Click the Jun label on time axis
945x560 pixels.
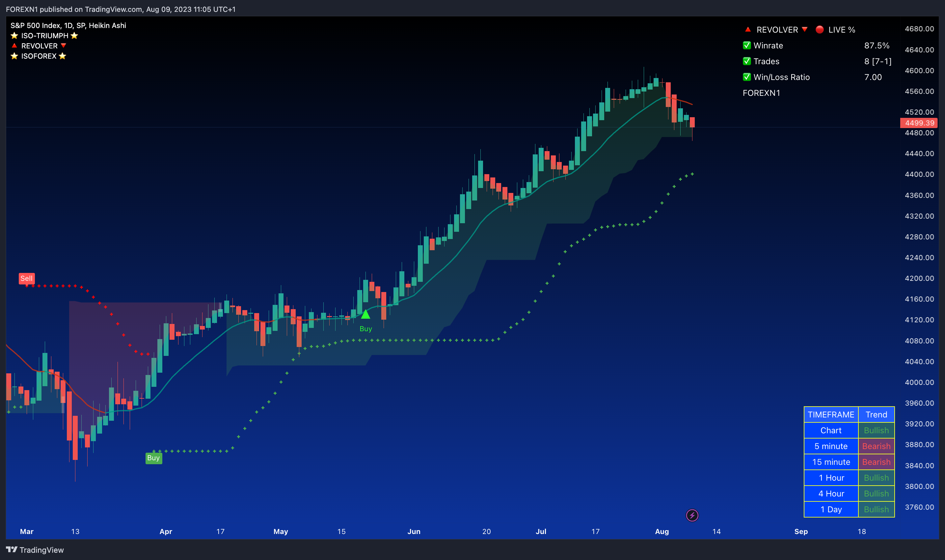tap(414, 531)
